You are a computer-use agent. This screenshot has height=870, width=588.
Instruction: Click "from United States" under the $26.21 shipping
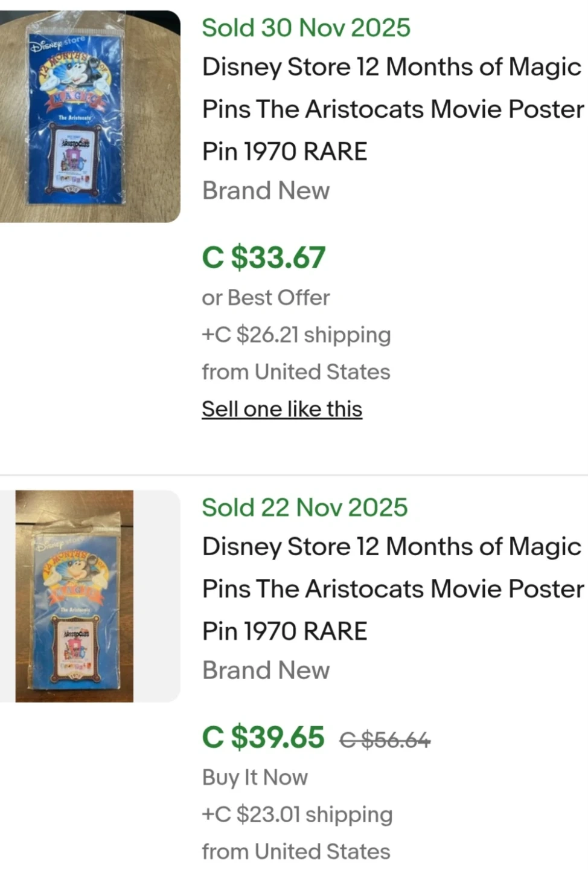(296, 372)
